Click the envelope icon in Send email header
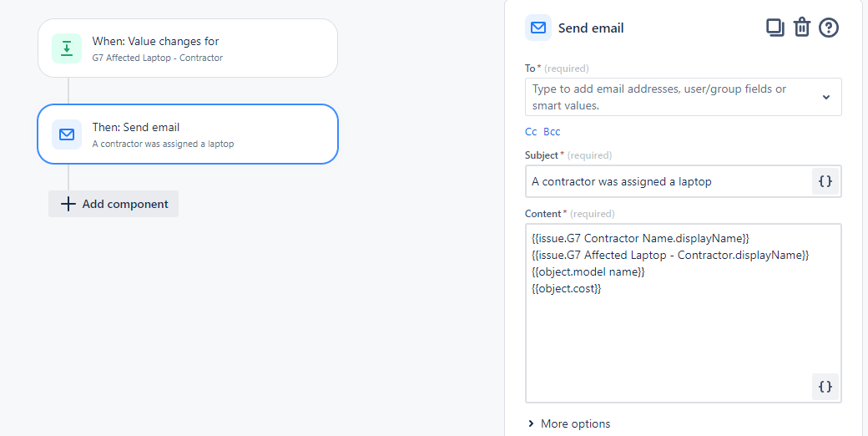 (x=538, y=28)
